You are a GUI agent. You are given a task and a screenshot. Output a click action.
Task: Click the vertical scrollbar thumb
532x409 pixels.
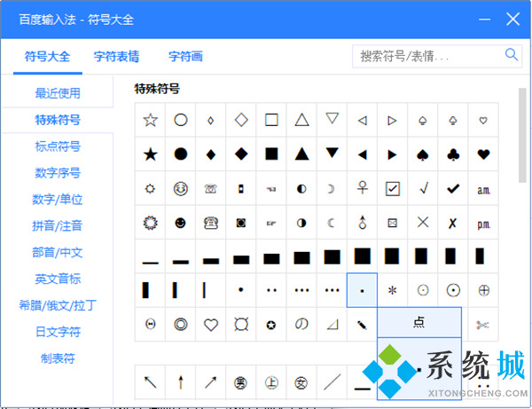(x=522, y=136)
